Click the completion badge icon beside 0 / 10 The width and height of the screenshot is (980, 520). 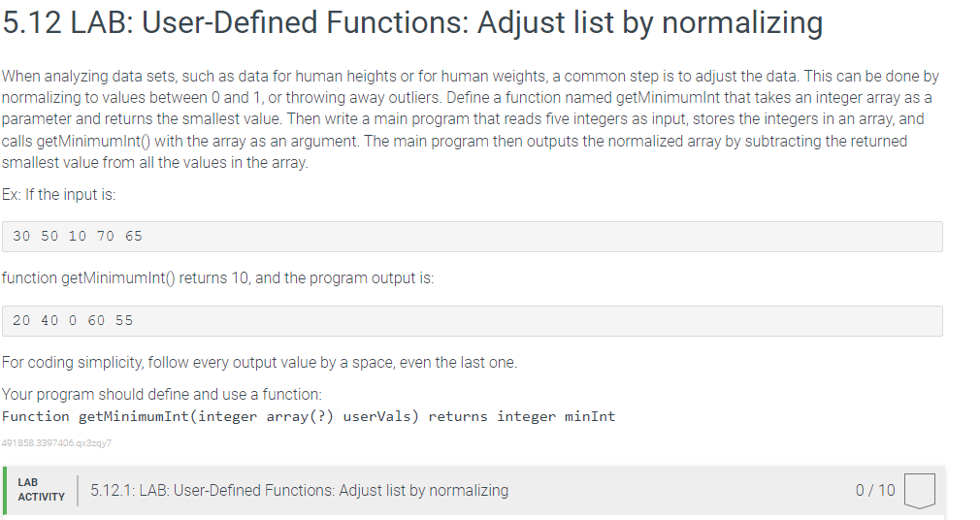point(920,491)
